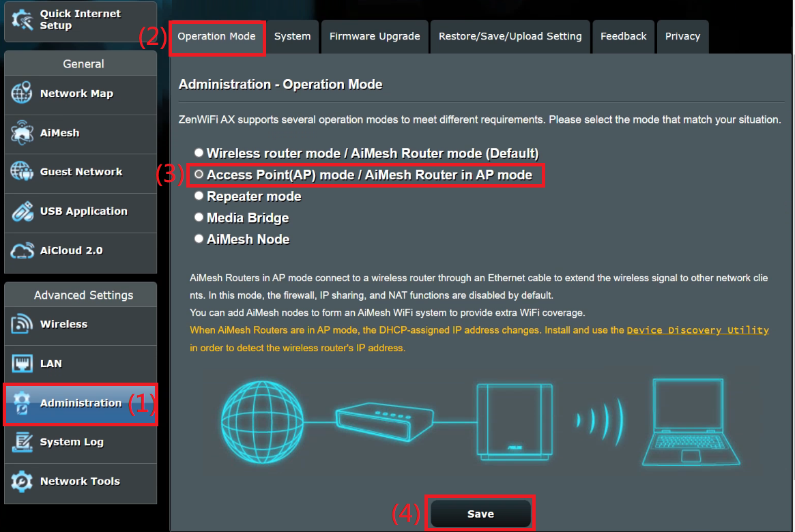Click the Network Map globe icon
The height and width of the screenshot is (532, 795).
tap(22, 93)
